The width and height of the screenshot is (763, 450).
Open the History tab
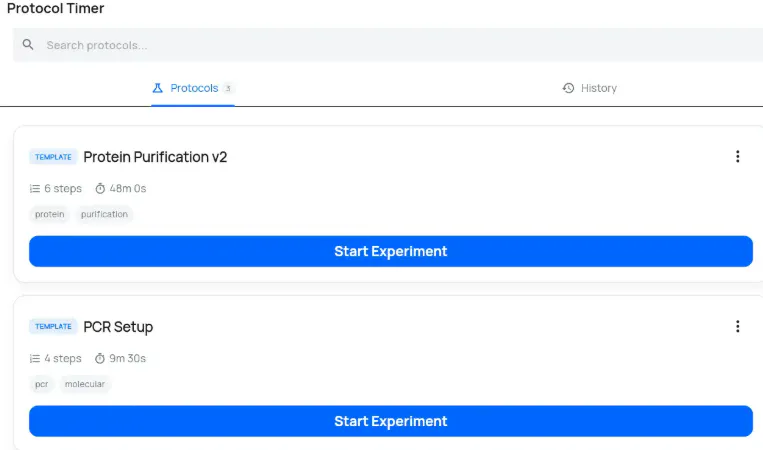589,88
